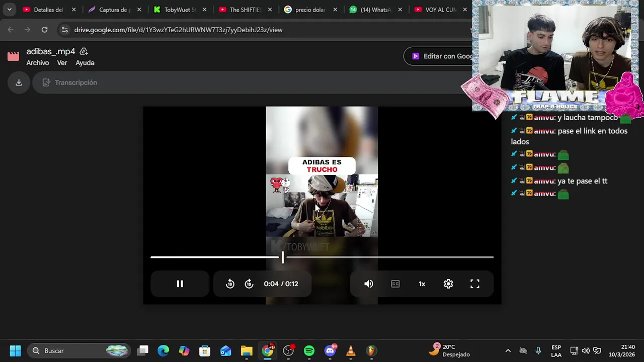
Task: Rewind the video 10 seconds
Action: coord(230,284)
